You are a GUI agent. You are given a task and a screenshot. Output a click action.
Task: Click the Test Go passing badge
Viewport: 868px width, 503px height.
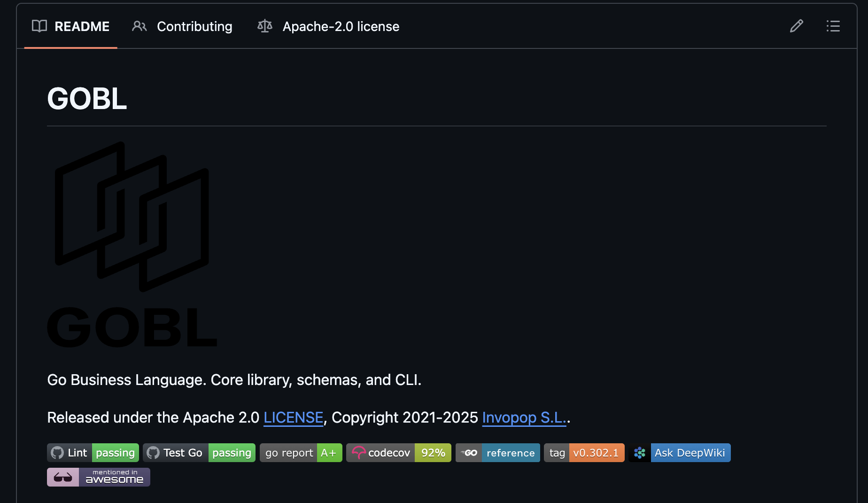click(199, 453)
